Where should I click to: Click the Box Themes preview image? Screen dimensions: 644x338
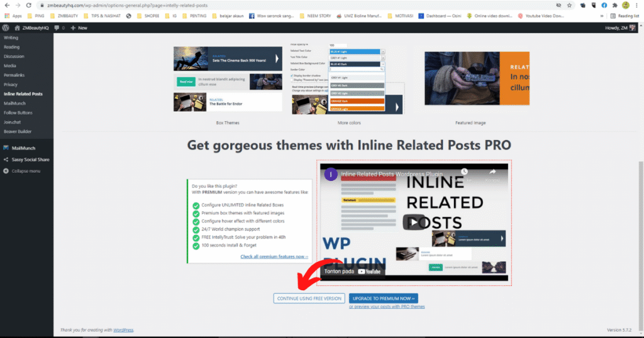228,79
